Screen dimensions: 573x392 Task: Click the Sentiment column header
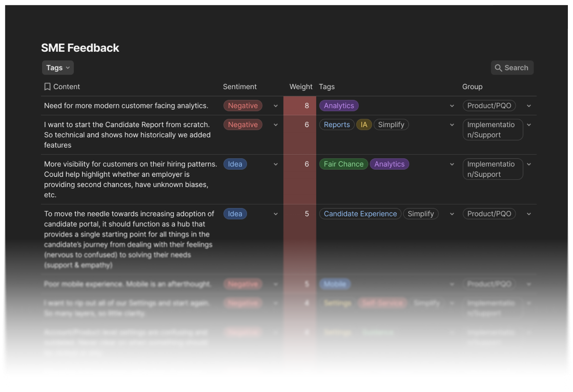coord(239,87)
